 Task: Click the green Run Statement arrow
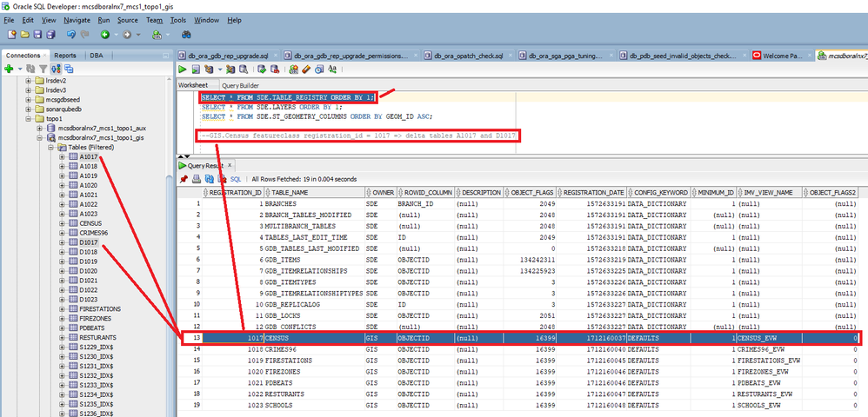pyautogui.click(x=184, y=69)
